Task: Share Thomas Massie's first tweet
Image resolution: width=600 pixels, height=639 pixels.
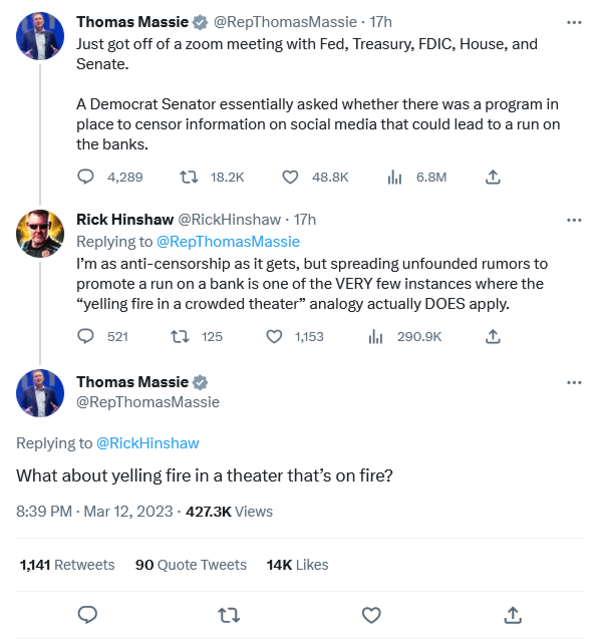Action: pyautogui.click(x=492, y=177)
